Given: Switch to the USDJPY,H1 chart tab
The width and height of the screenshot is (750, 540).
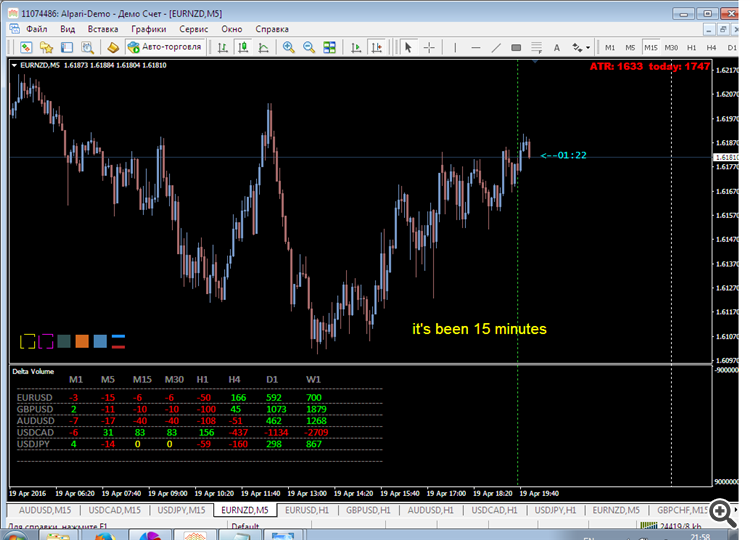Looking at the screenshot, I should click(x=555, y=510).
